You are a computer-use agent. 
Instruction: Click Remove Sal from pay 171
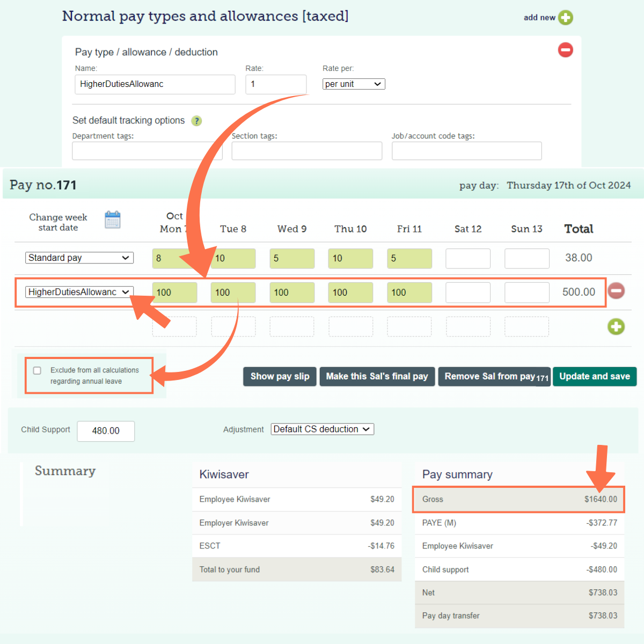494,376
